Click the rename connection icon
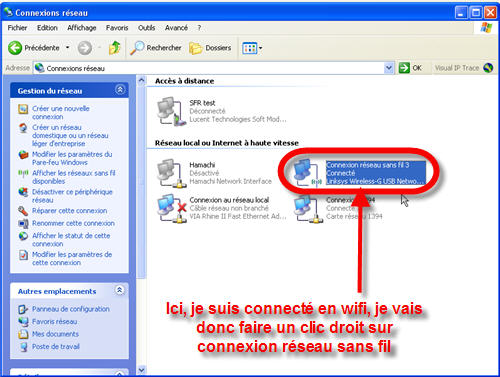This screenshot has height=377, width=500. [23, 223]
